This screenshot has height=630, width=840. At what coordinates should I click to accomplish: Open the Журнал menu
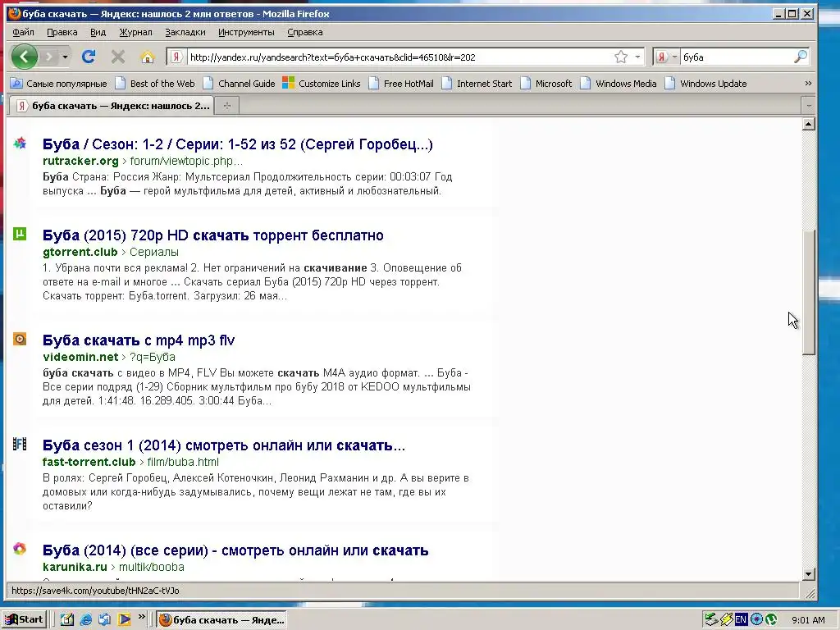(135, 32)
